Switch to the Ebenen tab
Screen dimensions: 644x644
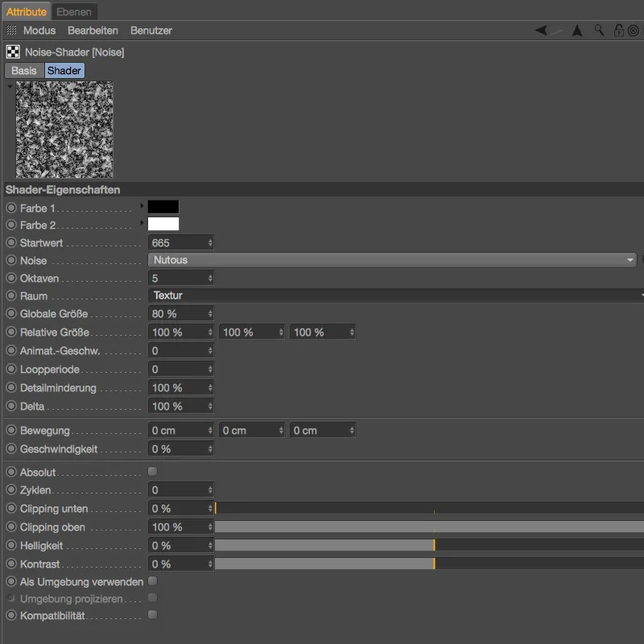click(x=74, y=12)
